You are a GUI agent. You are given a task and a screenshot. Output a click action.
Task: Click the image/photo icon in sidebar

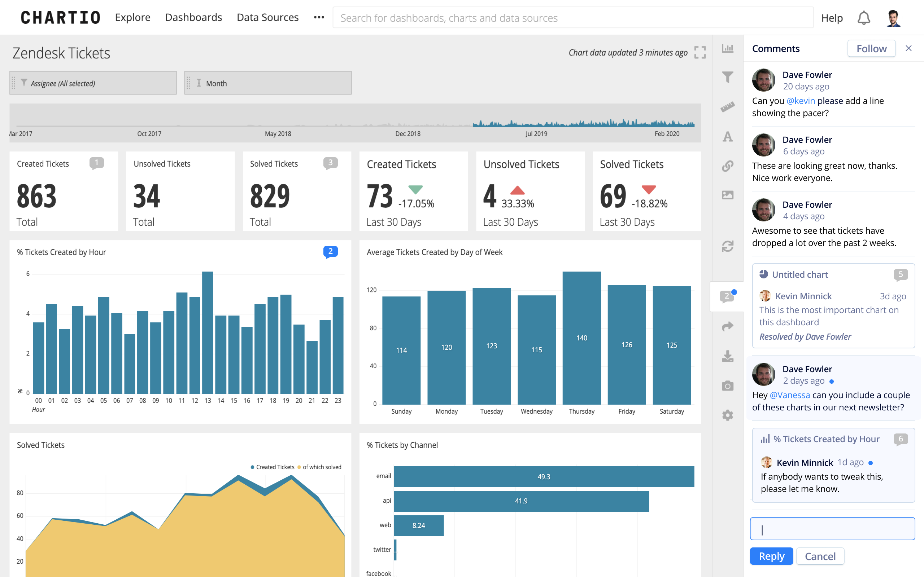pos(728,195)
